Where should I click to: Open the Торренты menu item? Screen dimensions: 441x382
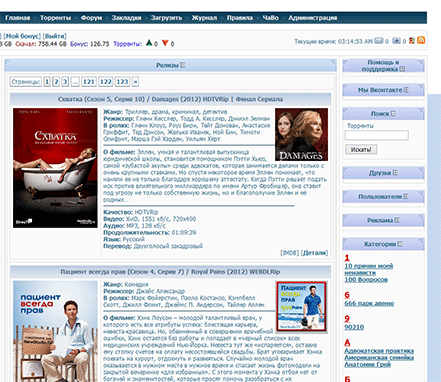[x=56, y=18]
